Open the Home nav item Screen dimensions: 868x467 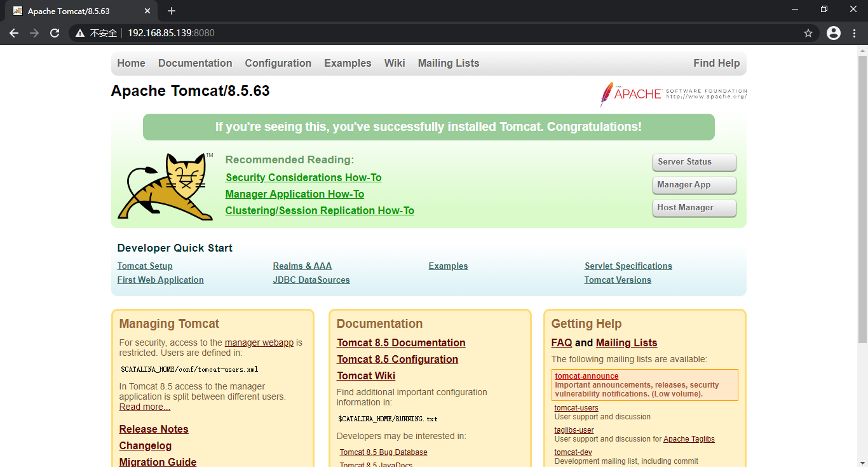point(131,63)
